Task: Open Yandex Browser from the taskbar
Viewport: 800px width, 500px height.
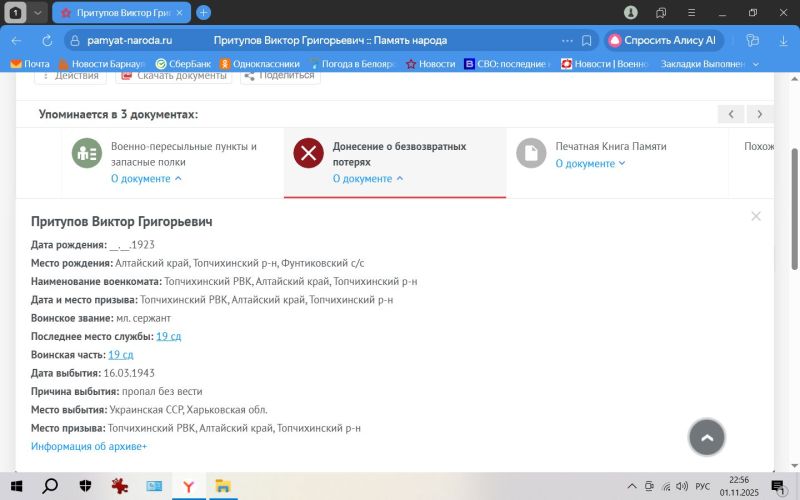Action: tap(187, 486)
